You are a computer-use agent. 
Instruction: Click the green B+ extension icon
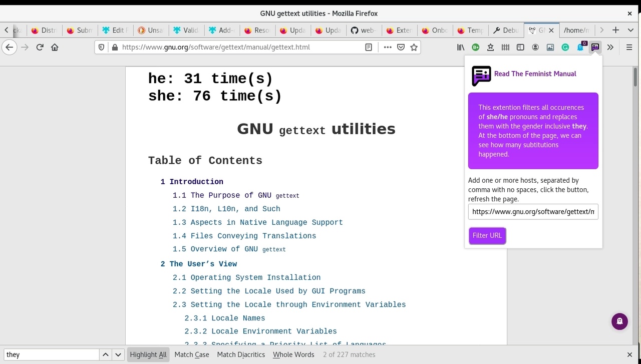pos(475,47)
